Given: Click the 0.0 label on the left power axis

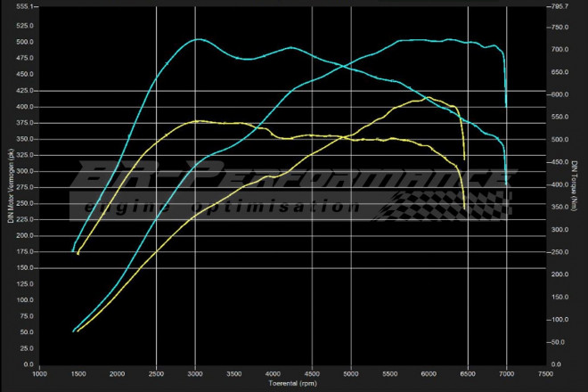Looking at the screenshot, I should (29, 364).
